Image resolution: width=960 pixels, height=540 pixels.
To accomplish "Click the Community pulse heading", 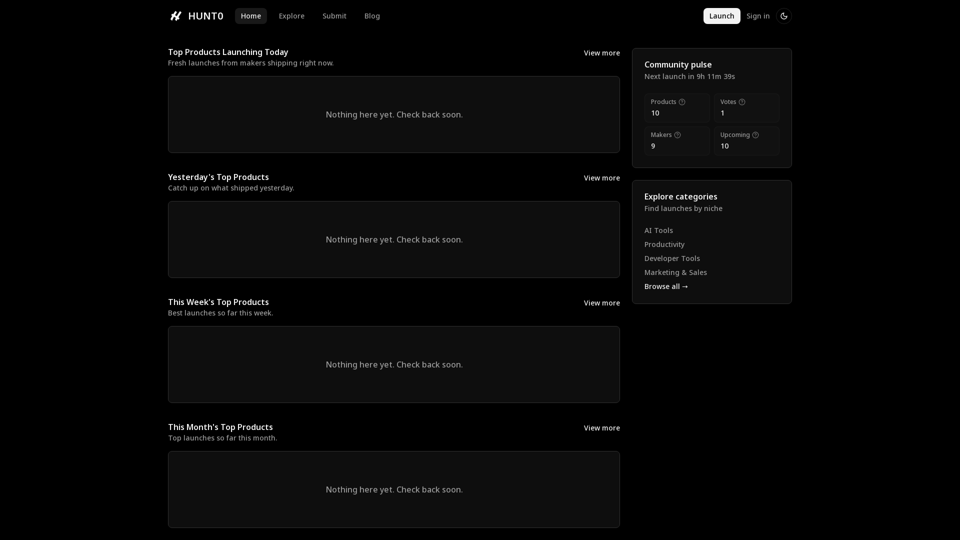I will tap(678, 65).
